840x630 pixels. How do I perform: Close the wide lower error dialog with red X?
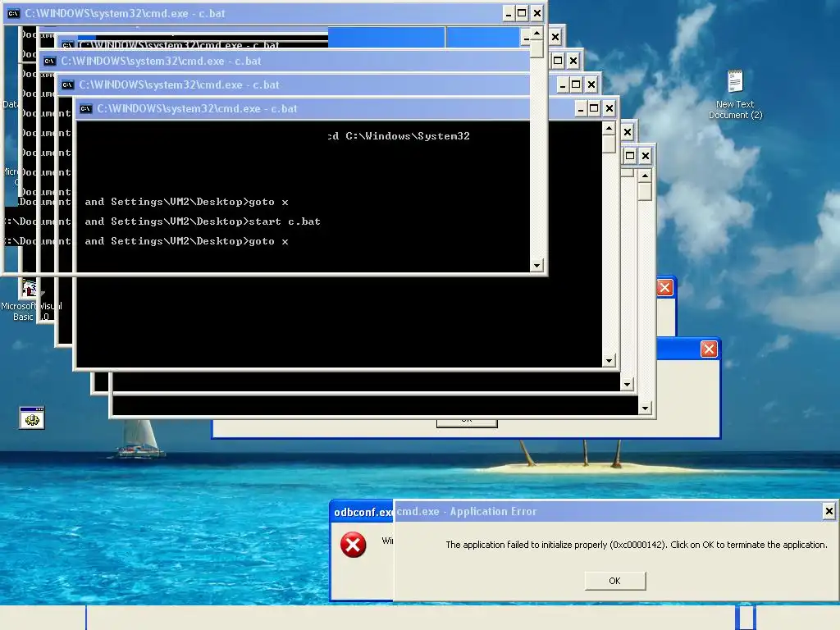709,349
